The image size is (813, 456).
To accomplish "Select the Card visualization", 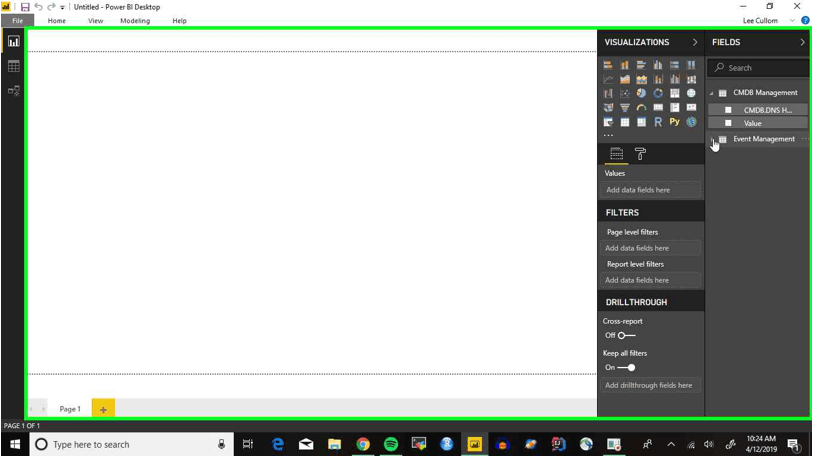I will pos(658,107).
